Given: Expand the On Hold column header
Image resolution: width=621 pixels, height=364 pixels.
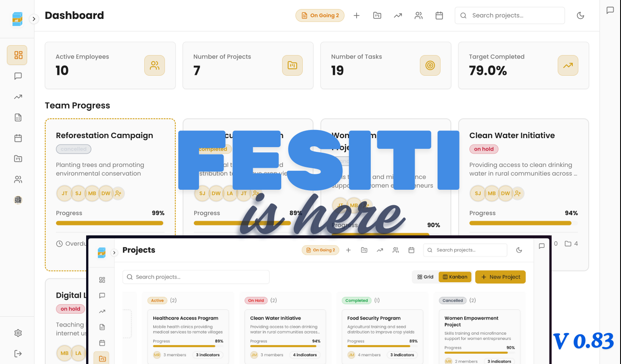Looking at the screenshot, I should pyautogui.click(x=256, y=300).
